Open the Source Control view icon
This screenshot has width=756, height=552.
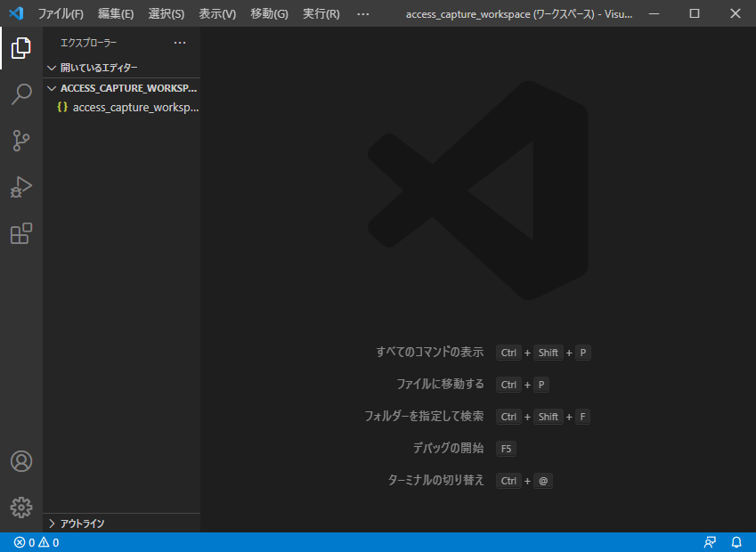21,141
